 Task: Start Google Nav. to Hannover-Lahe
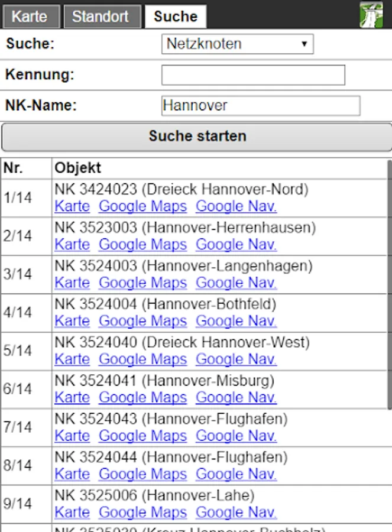(x=236, y=512)
